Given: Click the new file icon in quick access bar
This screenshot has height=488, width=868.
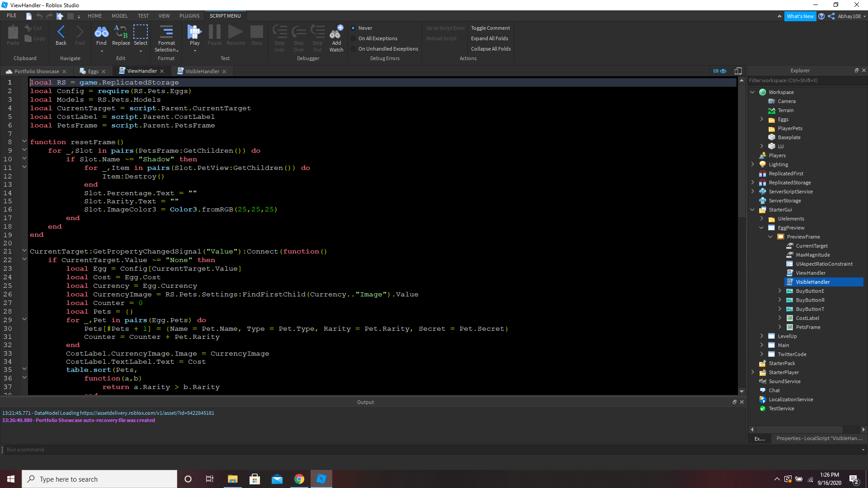Looking at the screenshot, I should pos(29,16).
